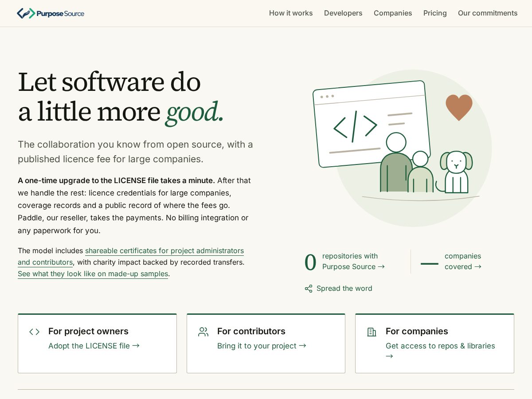Click the hero illustration with code window
This screenshot has width=532, height=399.
pos(402,148)
